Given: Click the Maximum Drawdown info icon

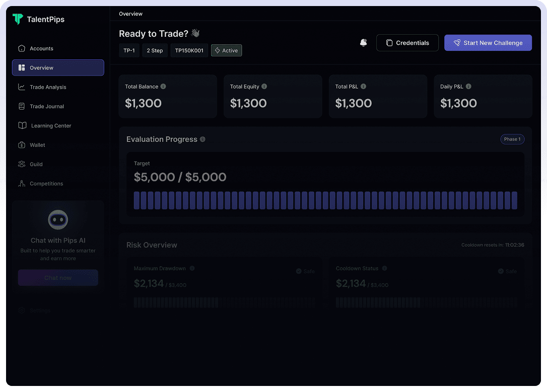Looking at the screenshot, I should (x=192, y=268).
